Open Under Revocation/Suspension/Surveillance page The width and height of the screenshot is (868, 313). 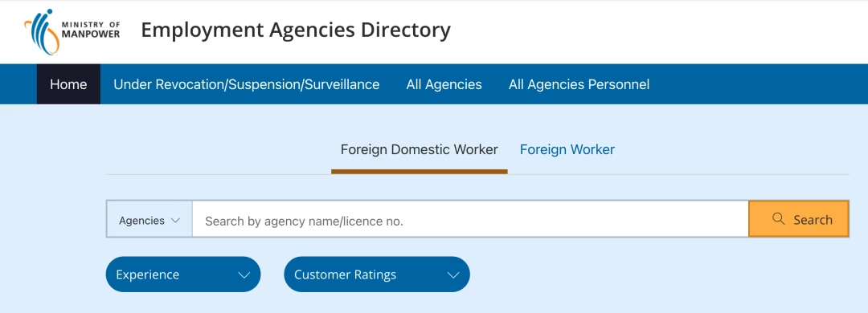pos(247,84)
